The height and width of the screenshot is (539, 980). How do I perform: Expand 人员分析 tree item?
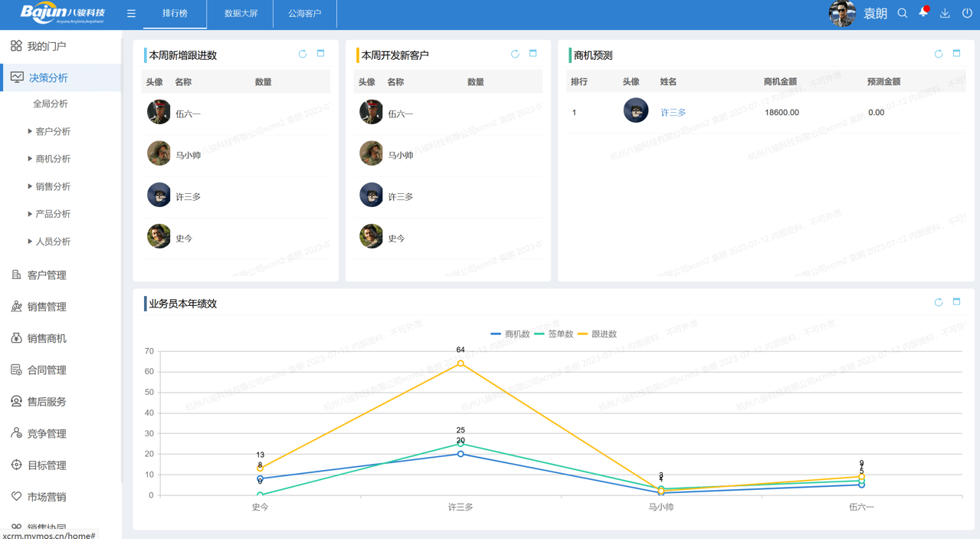click(x=52, y=242)
